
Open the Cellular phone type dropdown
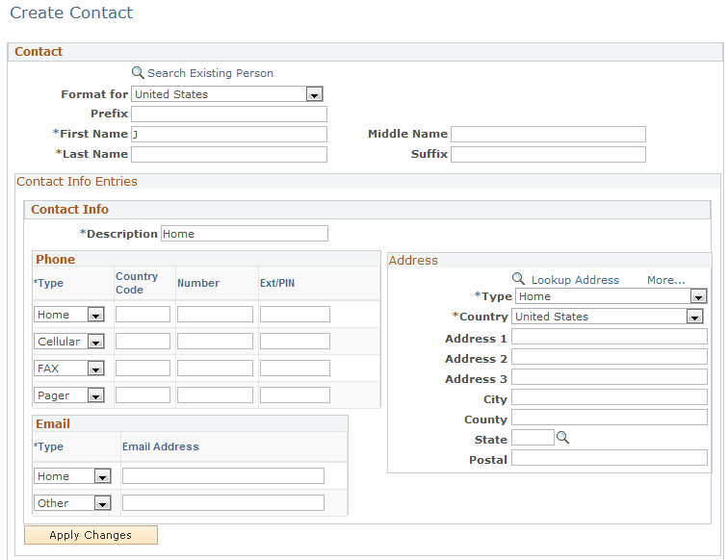[69, 342]
